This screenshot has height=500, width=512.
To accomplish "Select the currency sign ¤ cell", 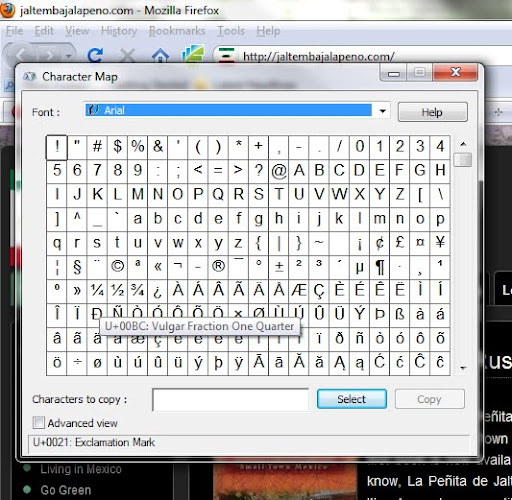I will 420,243.
